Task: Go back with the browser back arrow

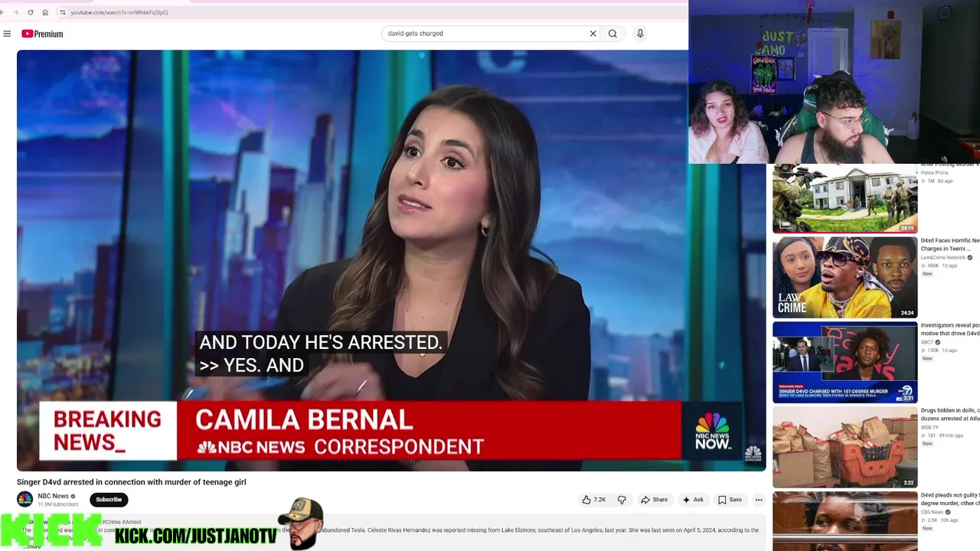Action: point(2,12)
